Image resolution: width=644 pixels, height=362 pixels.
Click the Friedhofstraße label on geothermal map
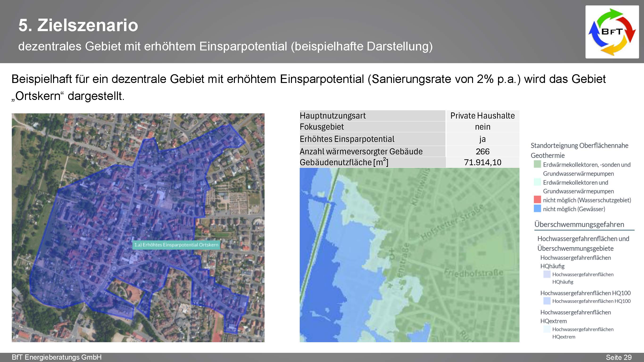[473, 273]
